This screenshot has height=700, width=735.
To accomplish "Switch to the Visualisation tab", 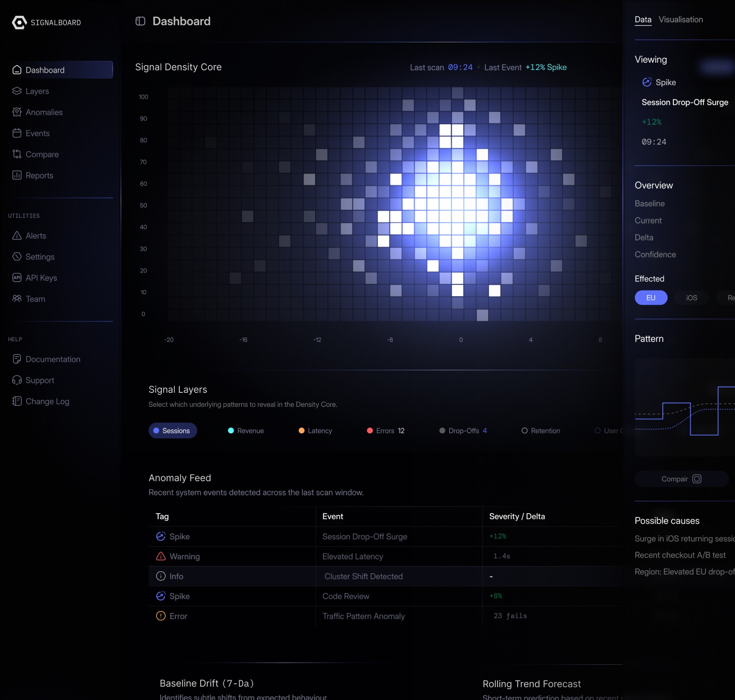I will [x=681, y=20].
